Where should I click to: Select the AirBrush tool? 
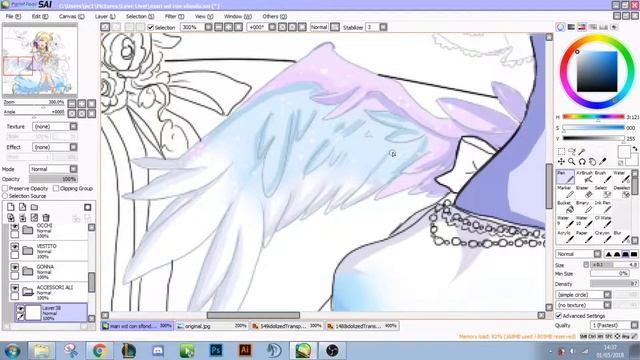tap(585, 177)
